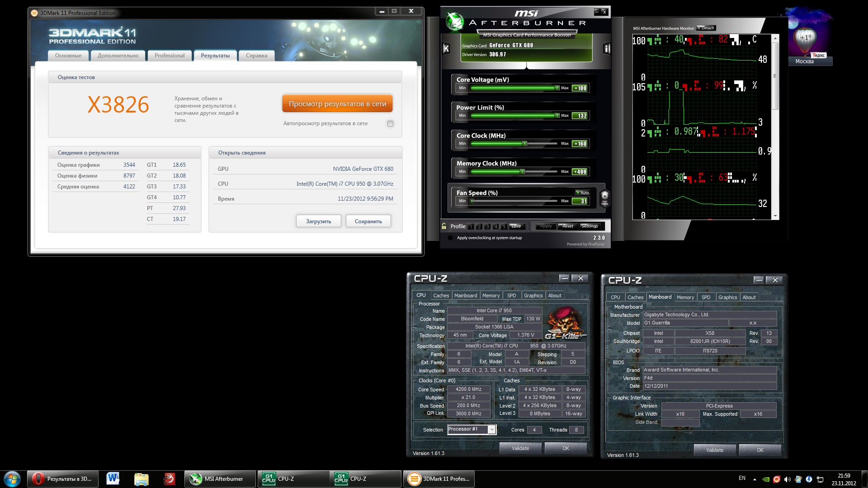This screenshot has height=488, width=868.
Task: Switch to MSI Afterburner taskbar button
Action: point(220,479)
